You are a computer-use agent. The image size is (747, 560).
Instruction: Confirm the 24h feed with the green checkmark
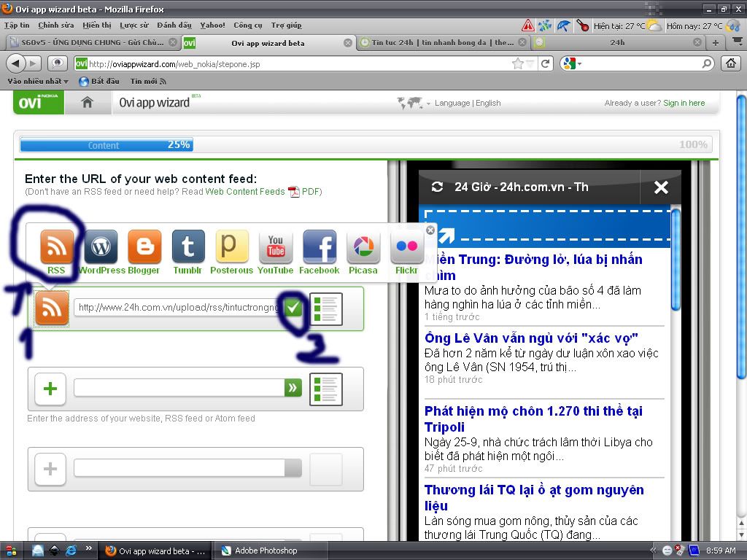click(293, 308)
